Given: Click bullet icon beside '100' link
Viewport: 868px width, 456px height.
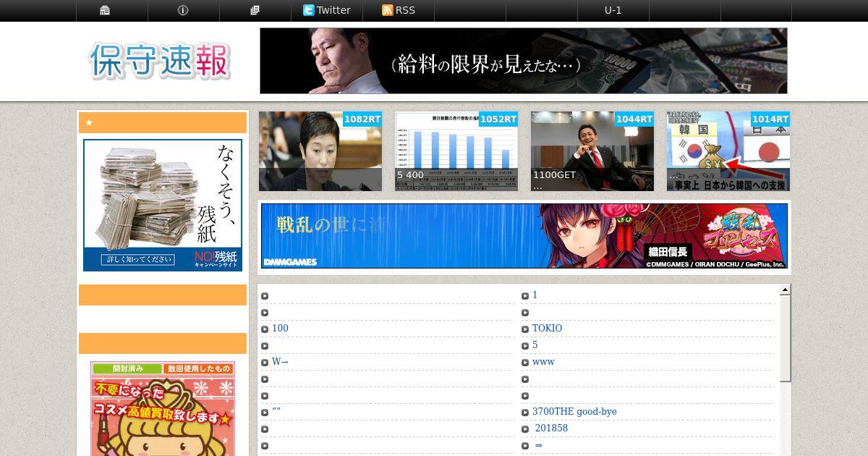Looking at the screenshot, I should 265,329.
